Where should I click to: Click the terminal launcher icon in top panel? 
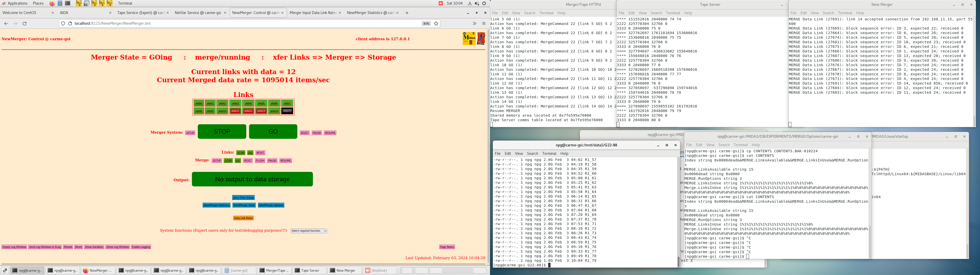point(68,3)
